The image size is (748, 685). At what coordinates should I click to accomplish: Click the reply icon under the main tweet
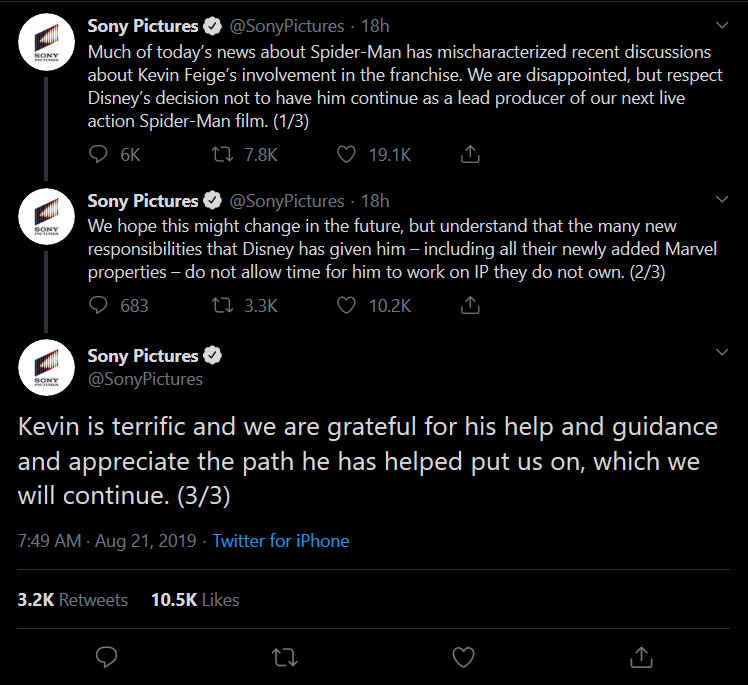(x=106, y=657)
